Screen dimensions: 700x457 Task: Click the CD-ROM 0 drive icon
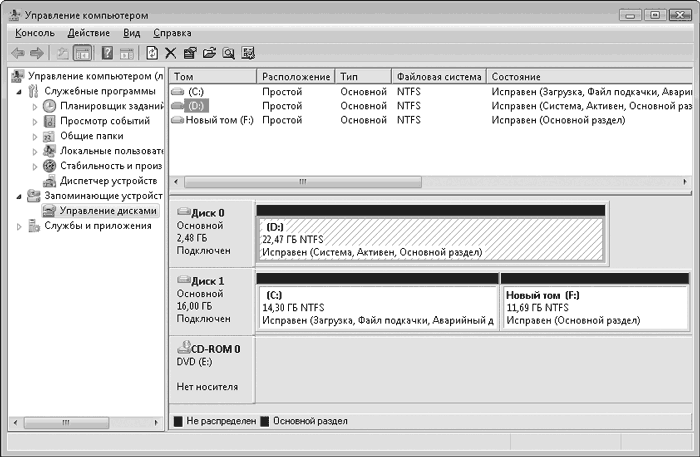tap(183, 349)
